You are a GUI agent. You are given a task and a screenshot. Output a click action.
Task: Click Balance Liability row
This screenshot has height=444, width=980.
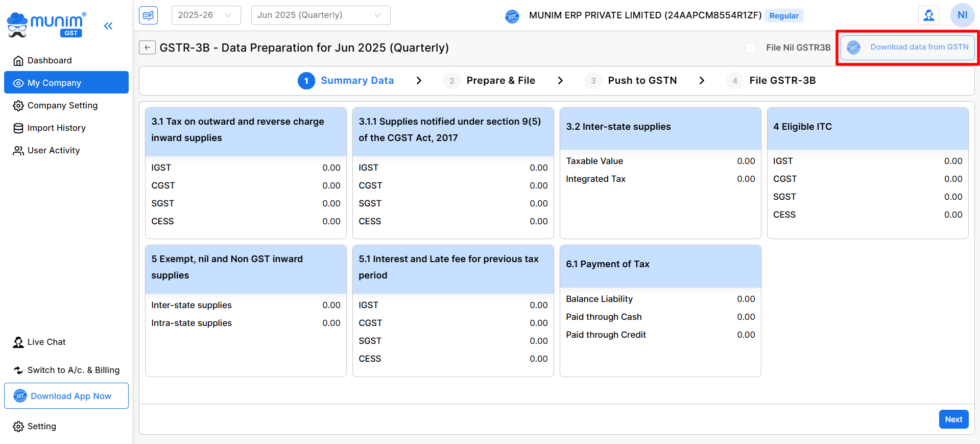point(660,299)
